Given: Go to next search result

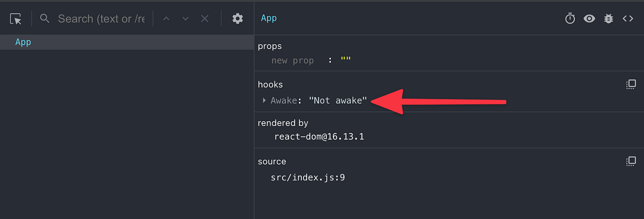Looking at the screenshot, I should [186, 18].
